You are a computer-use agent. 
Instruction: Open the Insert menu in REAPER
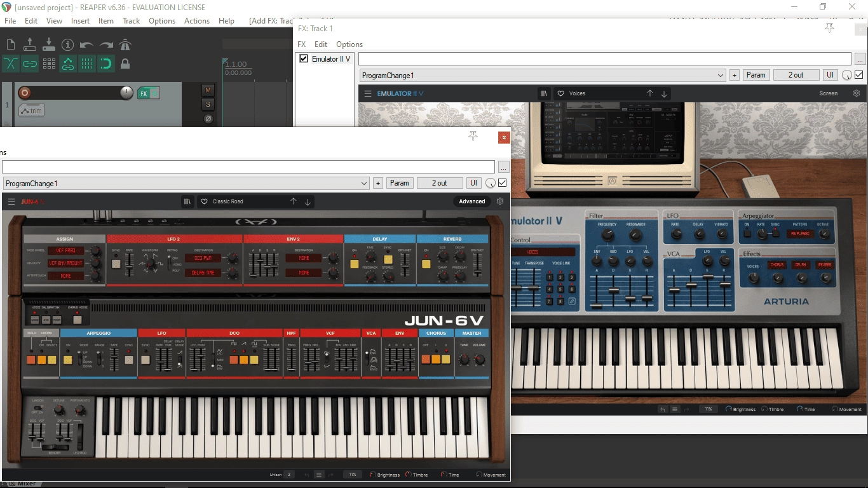80,21
